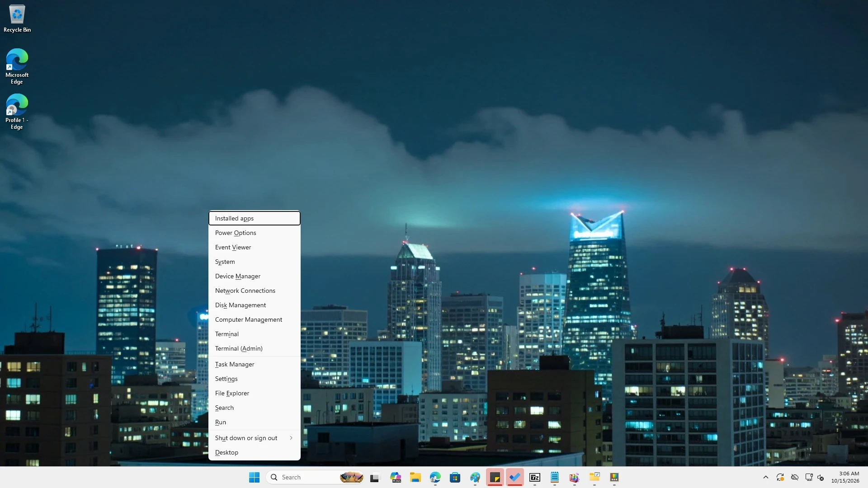Click the muted volume tray icon
Image resolution: width=868 pixels, height=488 pixels.
click(x=821, y=477)
